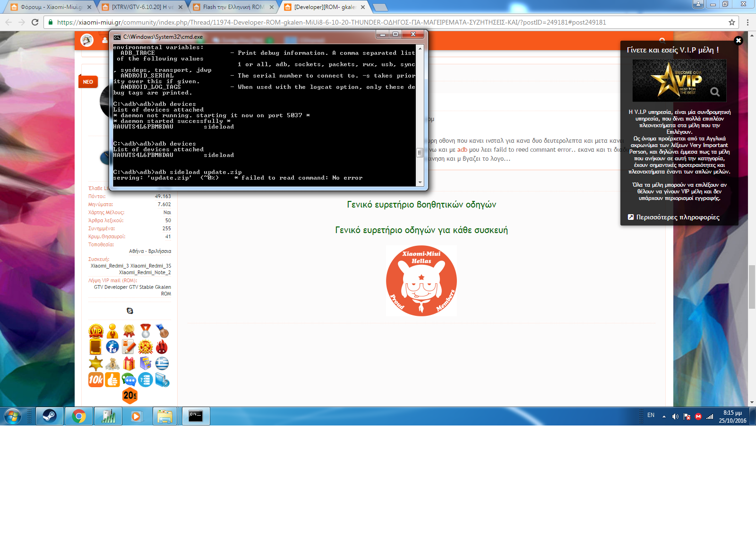Open the media player taskbar icon
This screenshot has height=547, width=756.
(137, 416)
